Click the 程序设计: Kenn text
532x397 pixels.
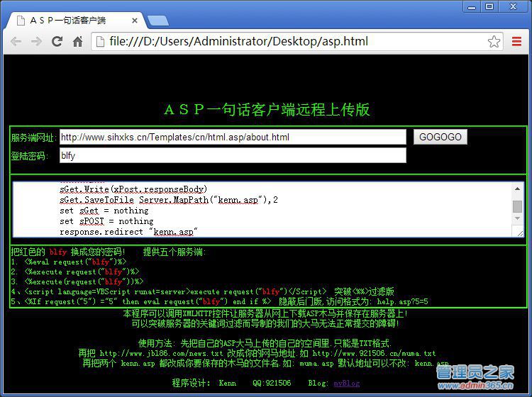[204, 383]
